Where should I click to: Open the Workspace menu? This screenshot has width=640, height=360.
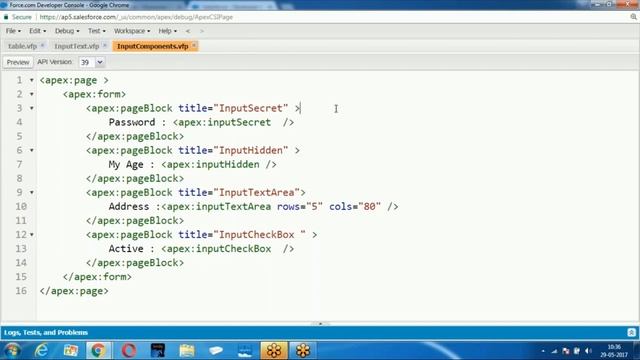[x=132, y=31]
